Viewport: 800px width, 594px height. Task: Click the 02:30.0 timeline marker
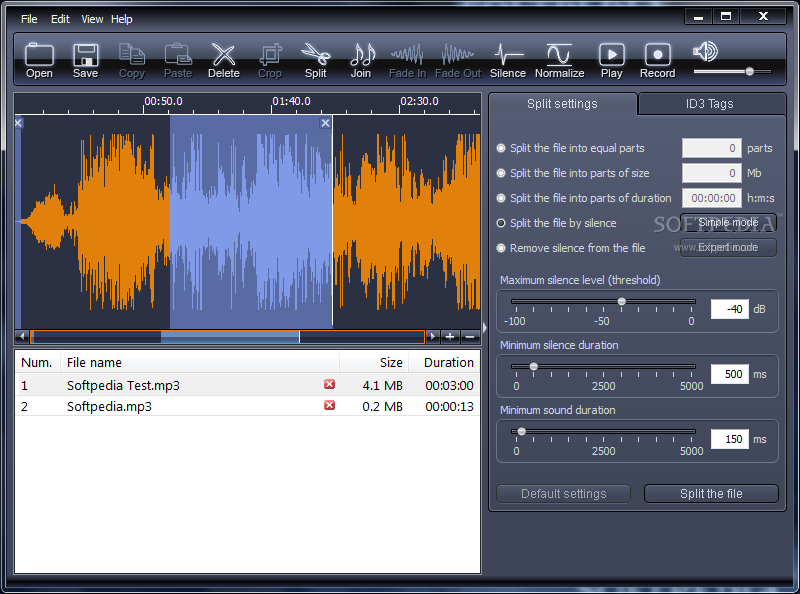point(419,101)
